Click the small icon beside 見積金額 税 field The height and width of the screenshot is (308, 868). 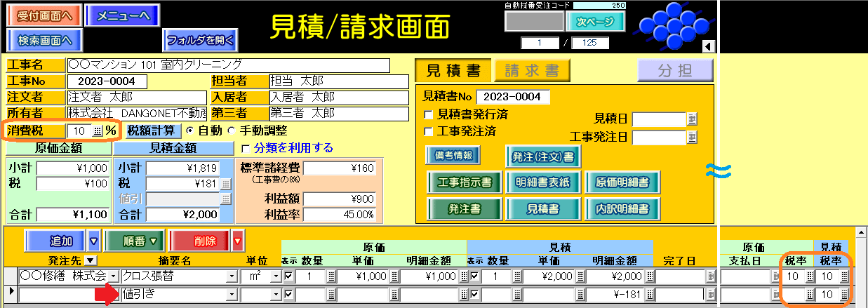tap(226, 184)
